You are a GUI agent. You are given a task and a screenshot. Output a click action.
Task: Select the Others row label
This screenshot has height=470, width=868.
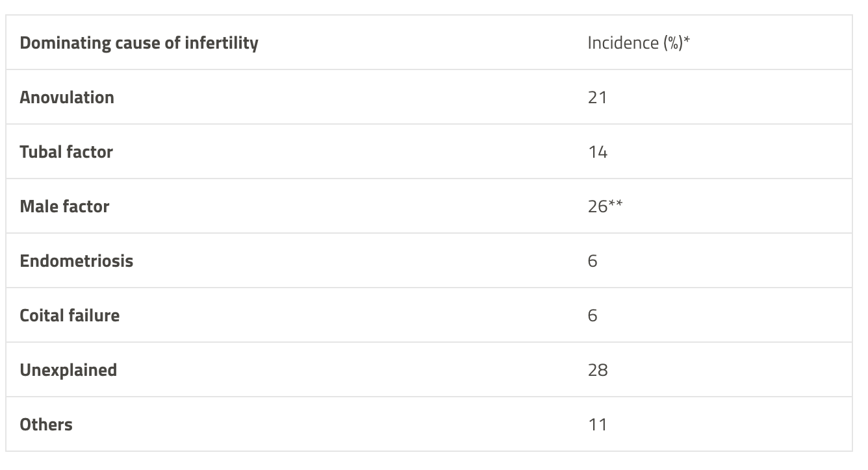point(46,425)
